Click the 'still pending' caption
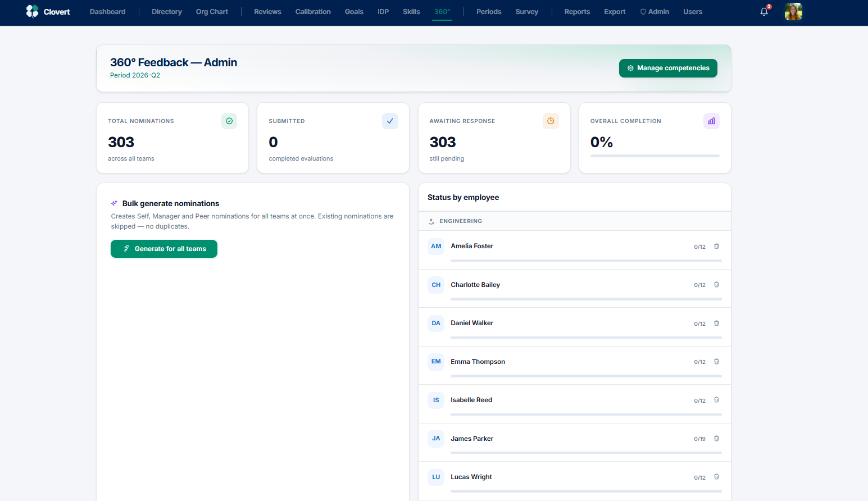The width and height of the screenshot is (868, 501). 447,158
